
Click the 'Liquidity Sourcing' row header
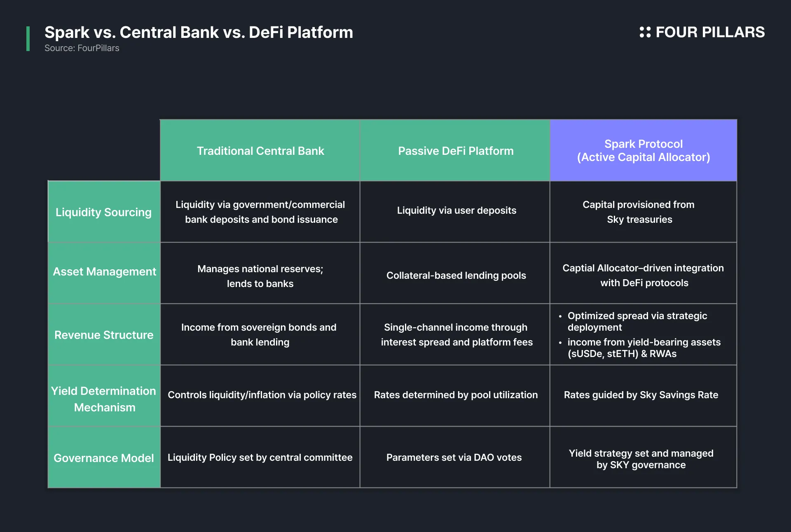(104, 212)
